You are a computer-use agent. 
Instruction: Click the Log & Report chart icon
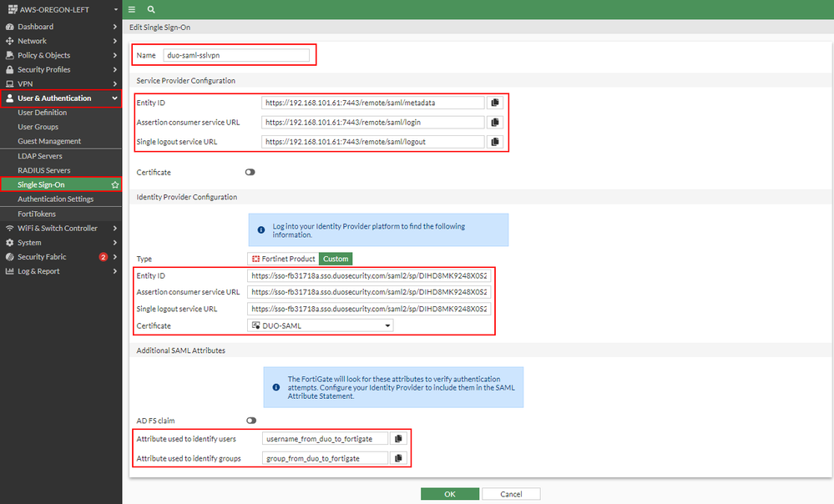tap(9, 271)
